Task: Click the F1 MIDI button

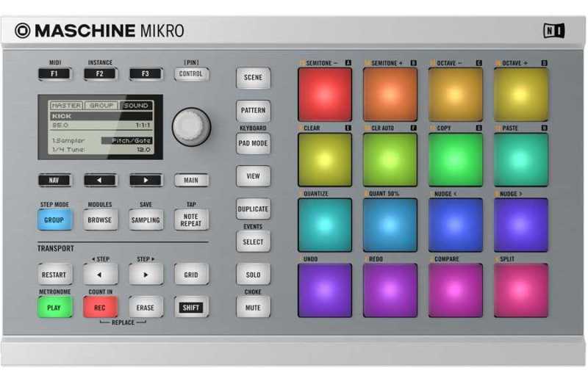Action: click(54, 74)
